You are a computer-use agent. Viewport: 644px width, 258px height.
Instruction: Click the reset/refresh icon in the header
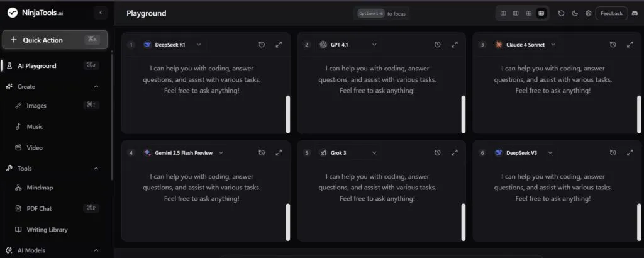[561, 13]
